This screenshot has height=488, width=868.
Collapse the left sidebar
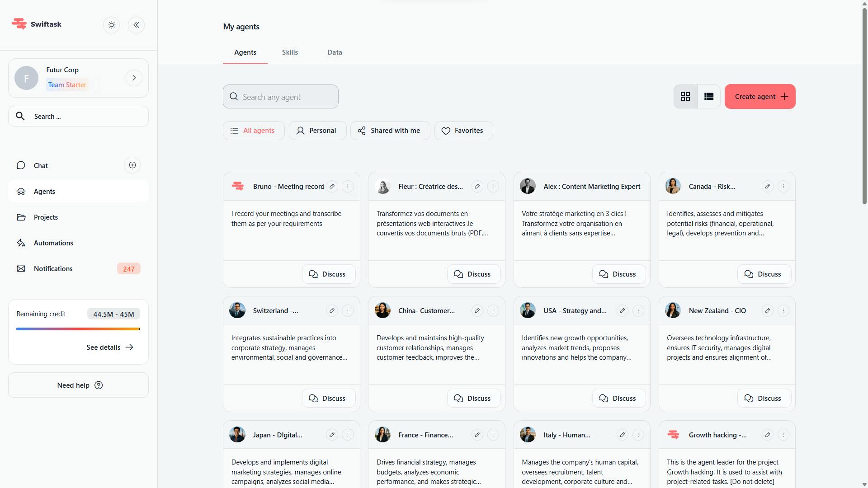click(x=136, y=25)
